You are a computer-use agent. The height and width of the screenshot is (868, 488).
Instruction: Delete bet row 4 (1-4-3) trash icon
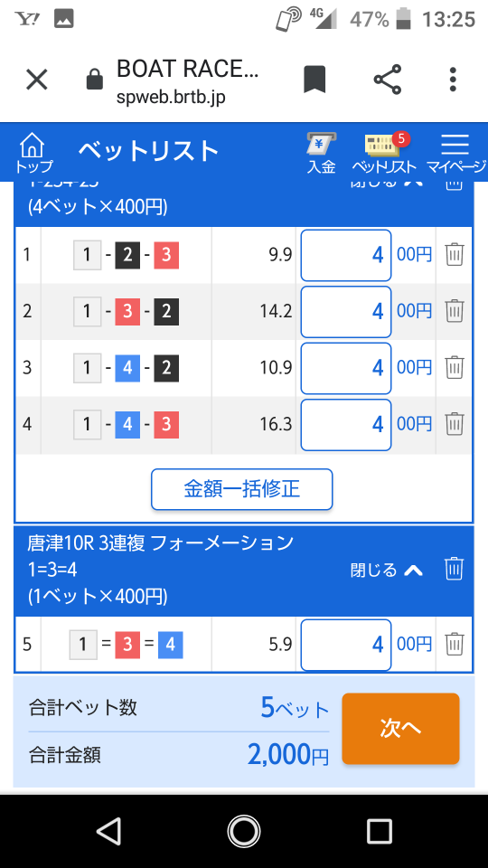pos(455,424)
